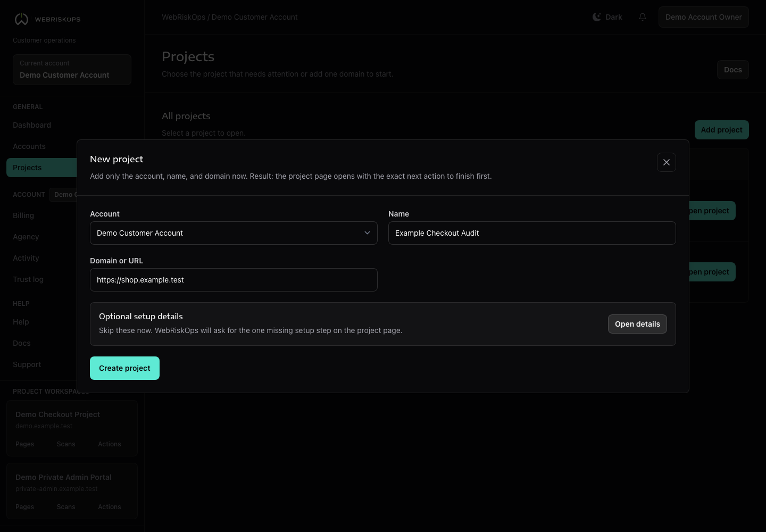Open the Demo Account Owner menu

click(x=703, y=17)
